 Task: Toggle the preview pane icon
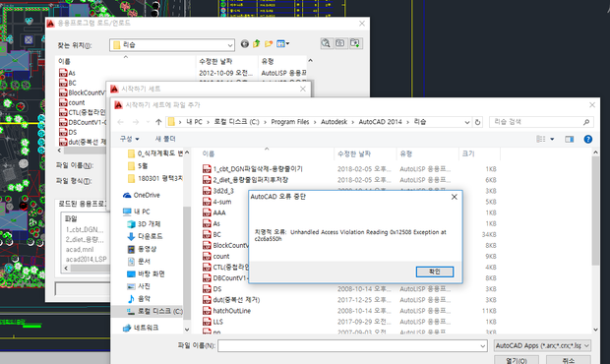[570, 140]
